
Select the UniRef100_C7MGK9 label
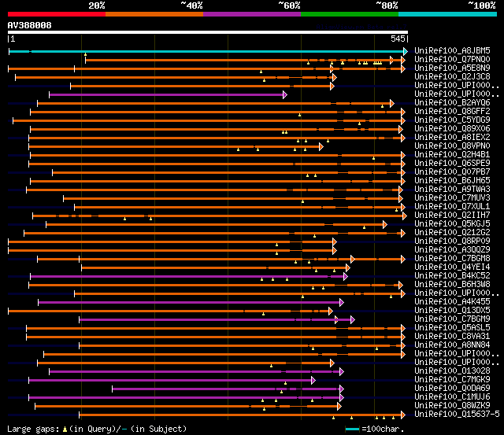click(x=452, y=380)
